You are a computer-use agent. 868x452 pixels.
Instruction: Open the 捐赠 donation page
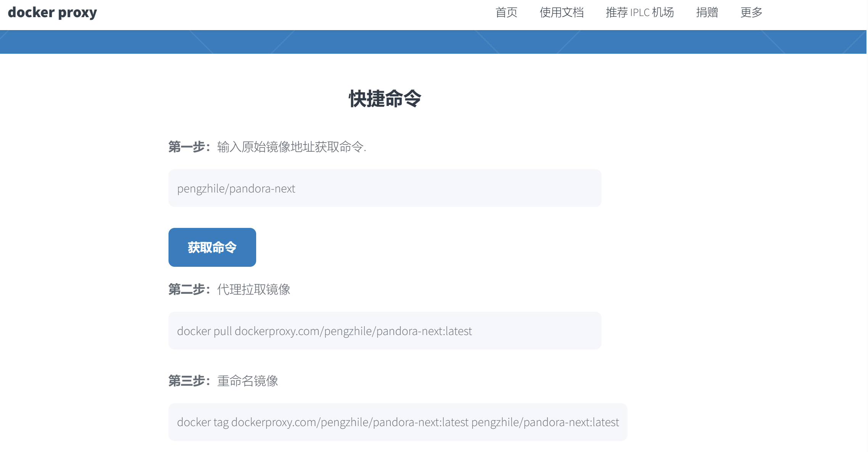pyautogui.click(x=707, y=13)
